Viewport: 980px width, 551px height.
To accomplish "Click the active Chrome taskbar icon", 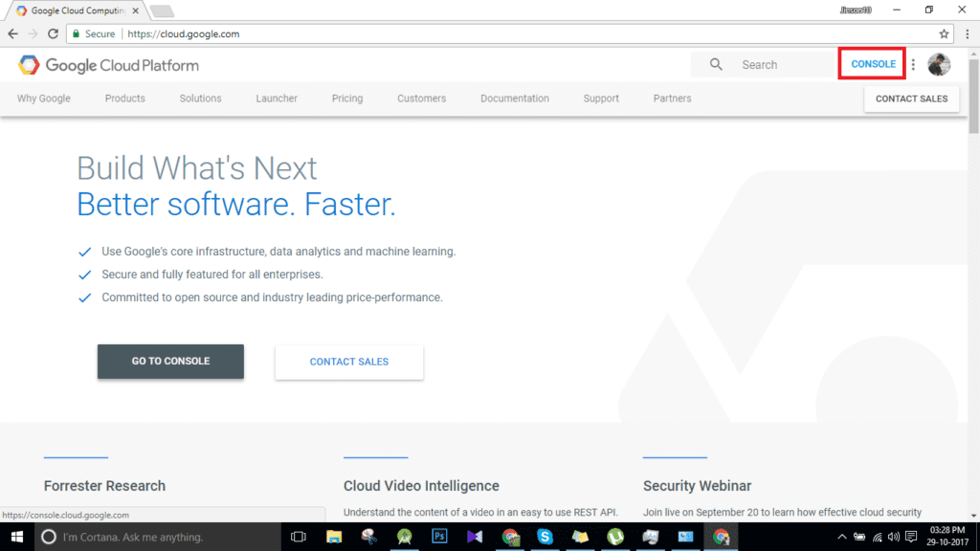I will tap(722, 537).
